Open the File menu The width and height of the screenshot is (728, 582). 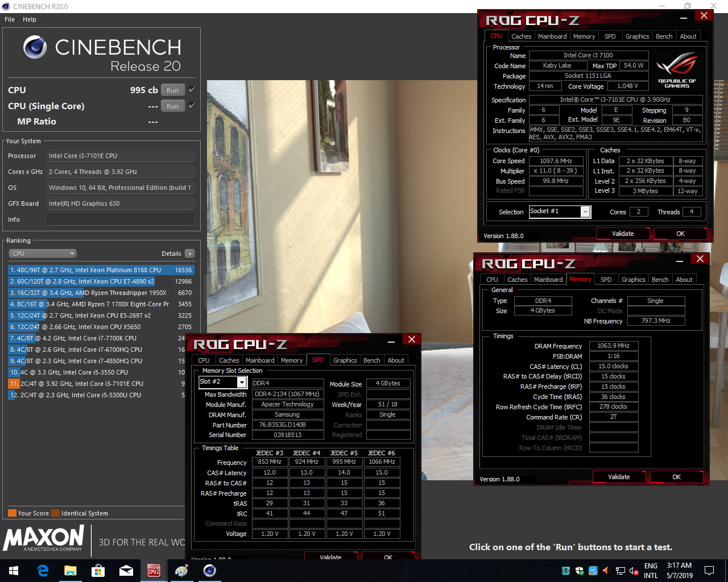(x=10, y=19)
